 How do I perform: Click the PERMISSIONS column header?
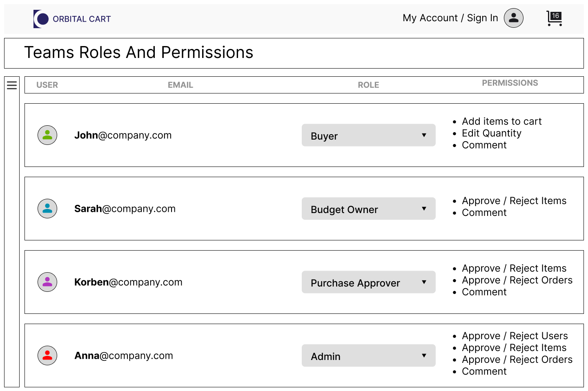pos(510,83)
